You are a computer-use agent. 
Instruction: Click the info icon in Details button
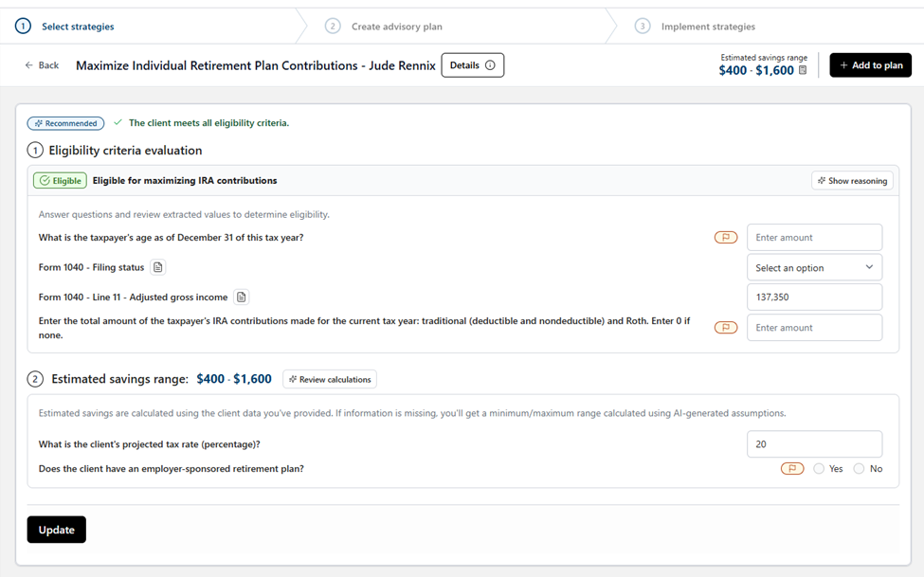tap(490, 65)
